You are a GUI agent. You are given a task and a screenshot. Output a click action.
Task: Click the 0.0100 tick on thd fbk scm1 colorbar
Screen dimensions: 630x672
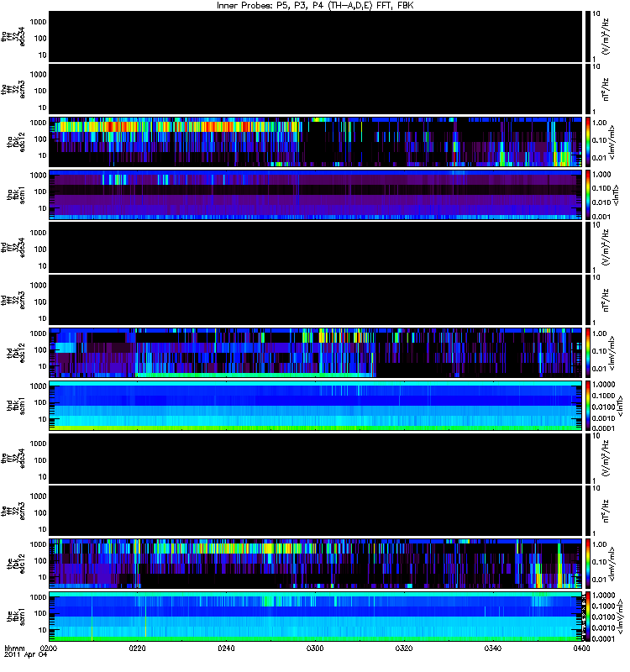[603, 407]
